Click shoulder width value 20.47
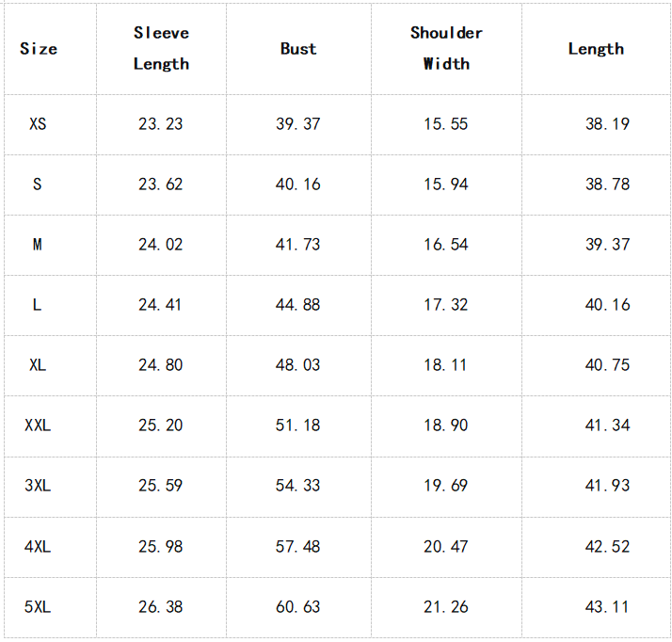Screen dimensions: 672x642 coord(446,547)
